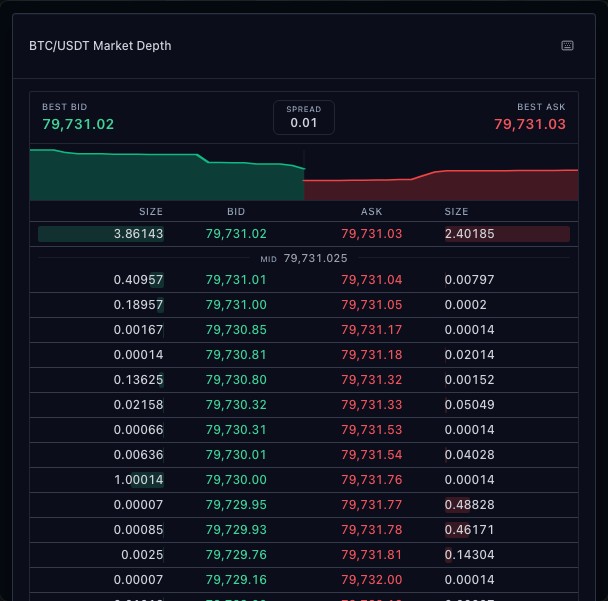Screen dimensions: 608x601
Task: Select bid price 79,730.00
Action: click(236, 480)
